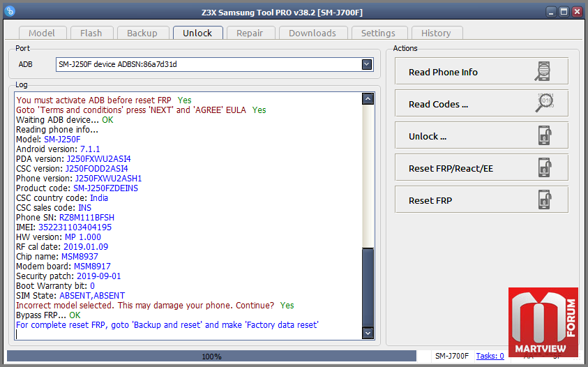Screen dimensions: 588x367
Task: Click the binary magnifier icon on Read Codes
Action: tap(544, 103)
